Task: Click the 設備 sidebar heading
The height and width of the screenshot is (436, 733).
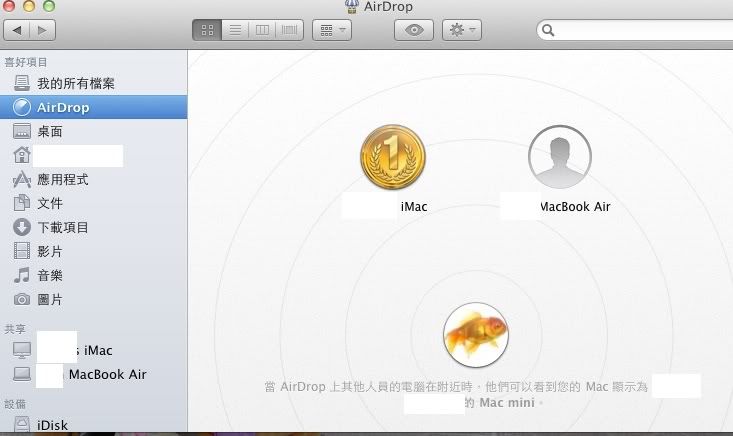Action: coord(15,404)
